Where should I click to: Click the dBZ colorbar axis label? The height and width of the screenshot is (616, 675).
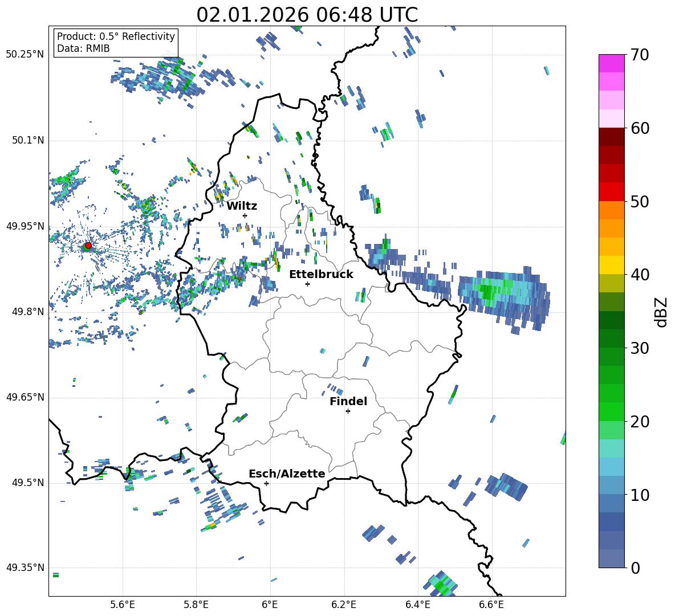tap(662, 312)
